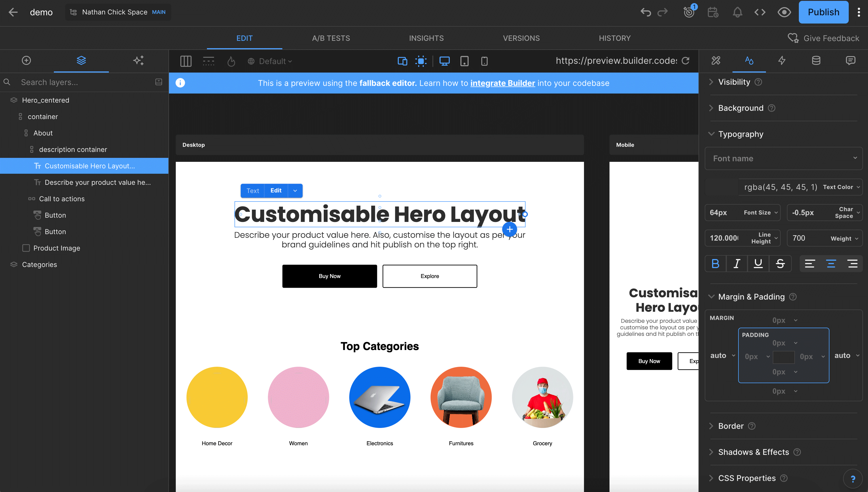This screenshot has height=492, width=868.
Task: Click the Edit button on text toolbar
Action: (x=276, y=190)
